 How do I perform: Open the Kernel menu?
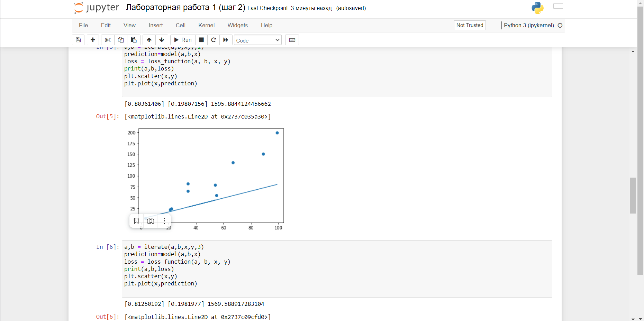(x=206, y=25)
